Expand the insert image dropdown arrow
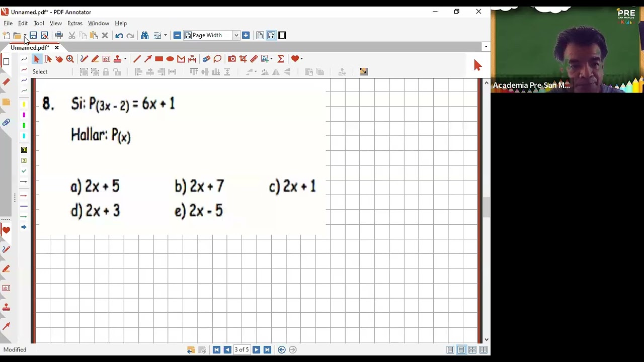Image resolution: width=644 pixels, height=362 pixels. (272, 59)
